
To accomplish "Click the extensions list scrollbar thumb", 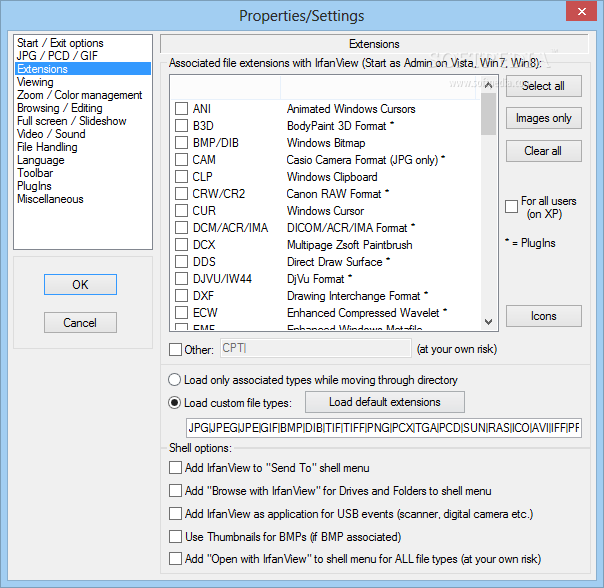I will click(x=488, y=114).
